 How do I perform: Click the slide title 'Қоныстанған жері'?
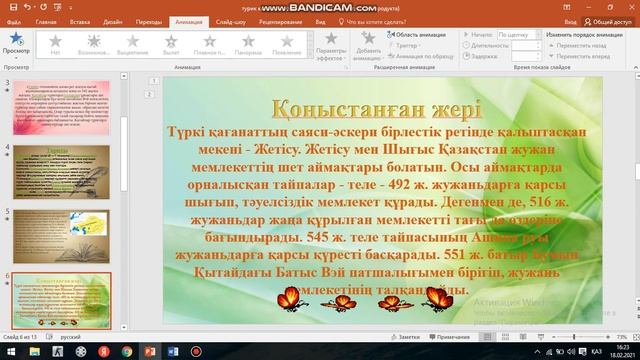[x=376, y=109]
